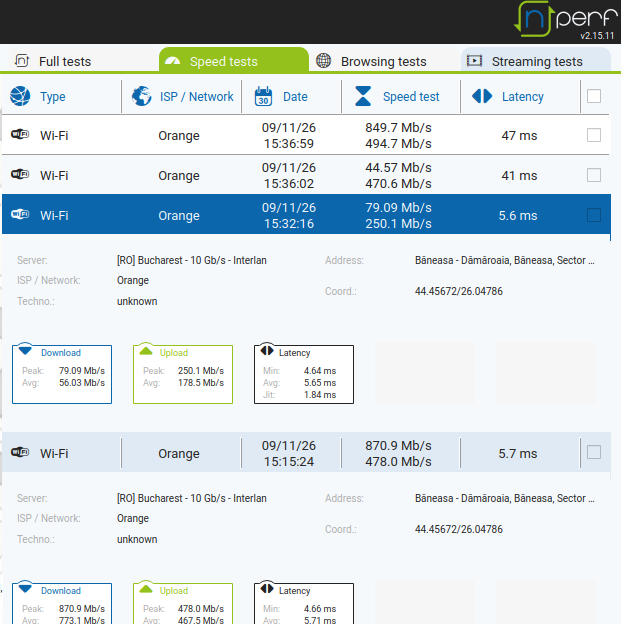Click the globe icon beside the Type header

[x=20, y=96]
